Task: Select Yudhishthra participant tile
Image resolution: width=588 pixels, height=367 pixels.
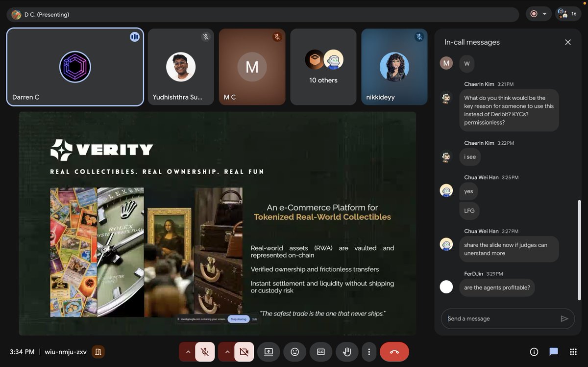Action: (x=181, y=67)
